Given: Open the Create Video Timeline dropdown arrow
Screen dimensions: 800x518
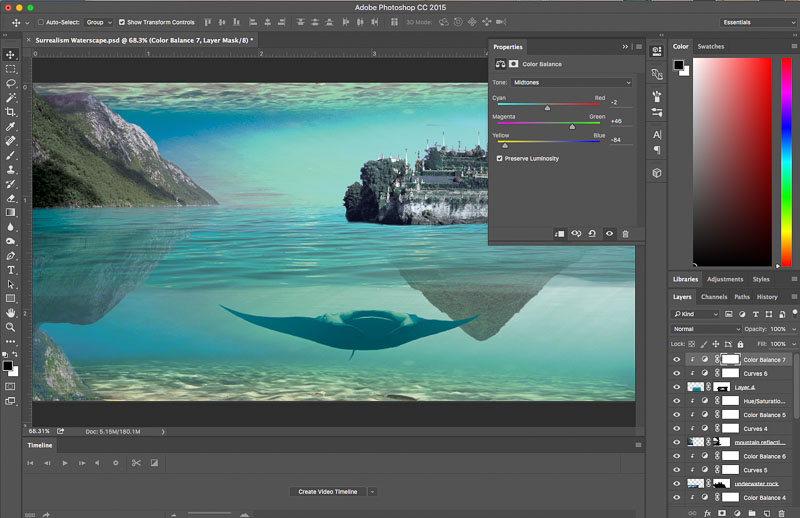Looking at the screenshot, I should tap(372, 491).
